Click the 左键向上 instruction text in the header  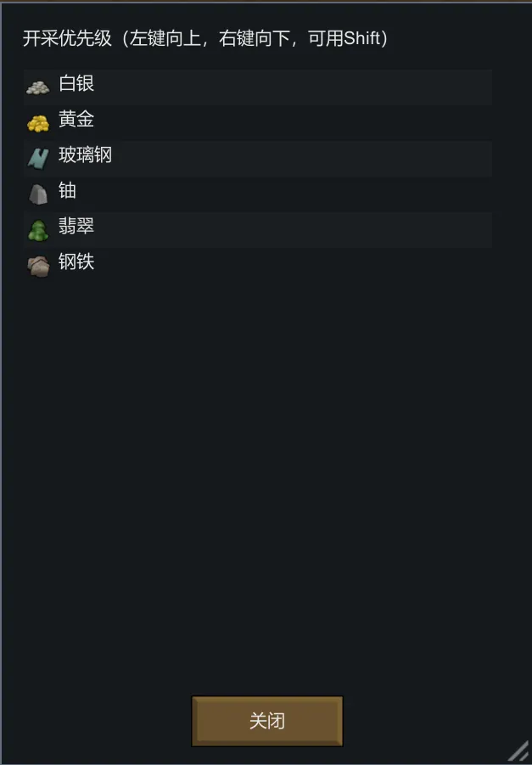165,39
